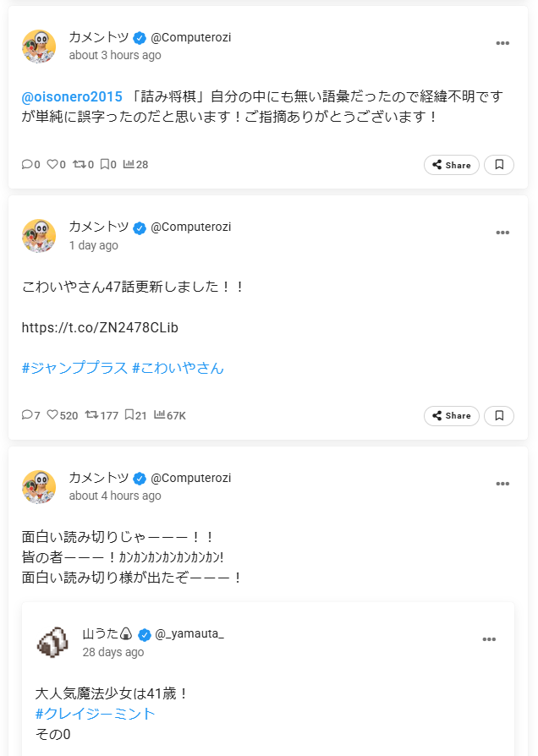
Task: Click reply icon on the 詰み将棋 post
Action: point(27,164)
